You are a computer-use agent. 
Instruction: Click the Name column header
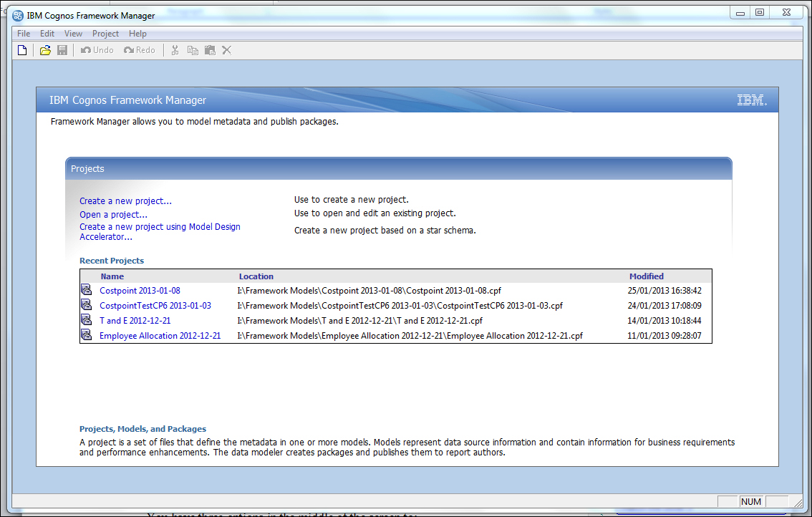point(112,276)
